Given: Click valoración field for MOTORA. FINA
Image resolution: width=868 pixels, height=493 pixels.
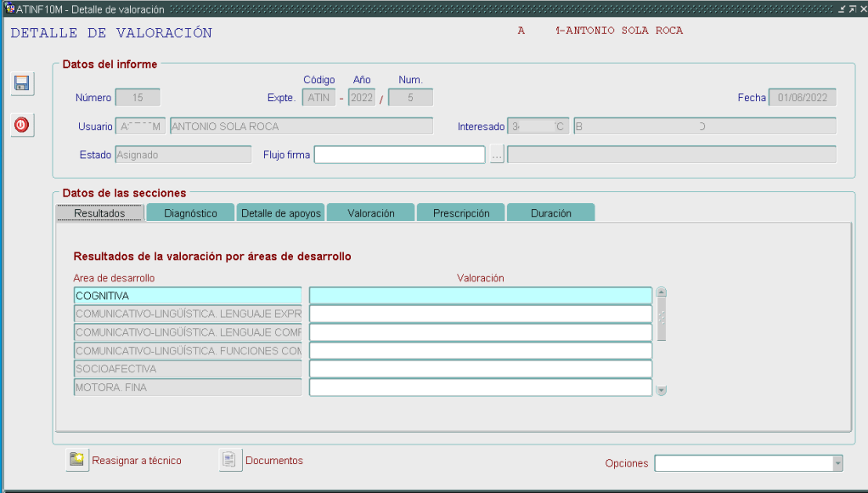Looking at the screenshot, I should pos(480,388).
